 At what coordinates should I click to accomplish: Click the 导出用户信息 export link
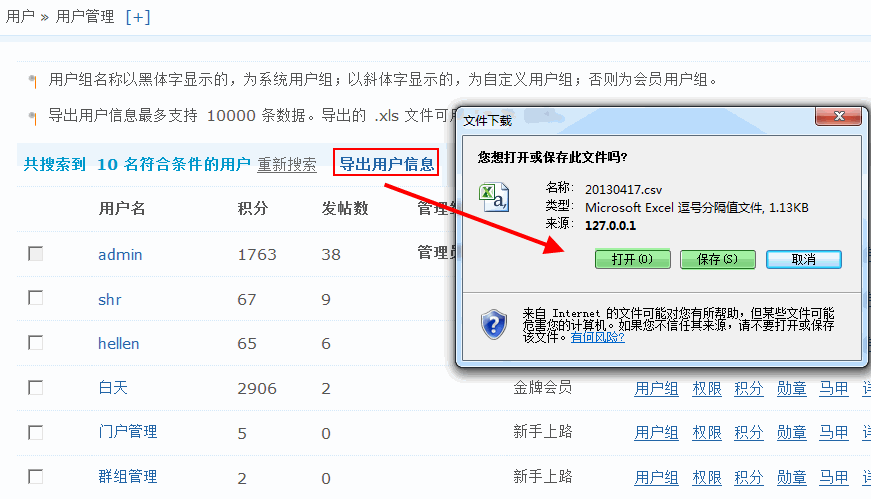coord(386,164)
